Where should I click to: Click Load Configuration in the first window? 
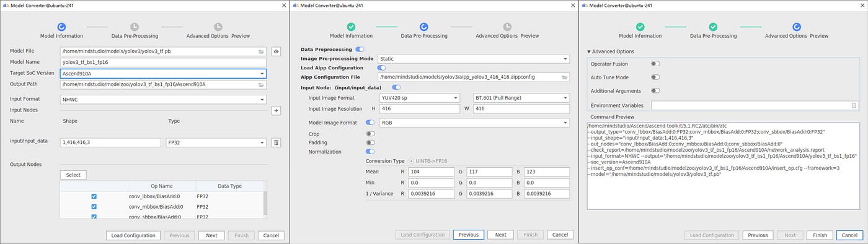pyautogui.click(x=134, y=235)
